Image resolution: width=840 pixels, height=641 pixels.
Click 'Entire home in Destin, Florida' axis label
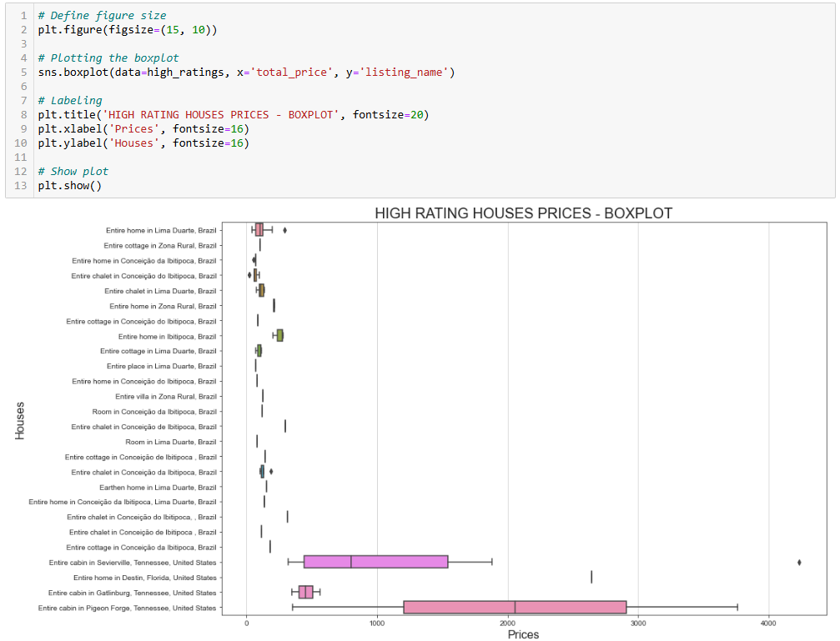tap(144, 578)
